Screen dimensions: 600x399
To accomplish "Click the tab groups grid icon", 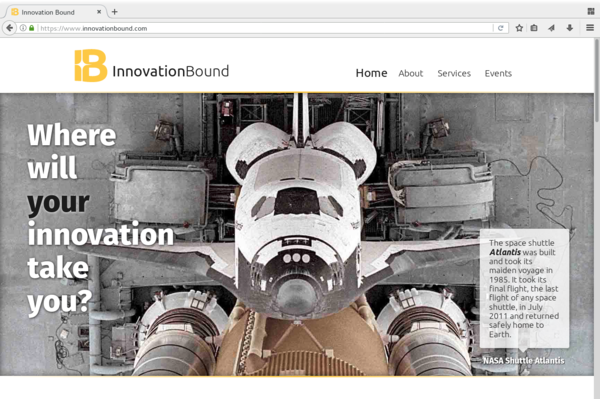I will (x=591, y=11).
